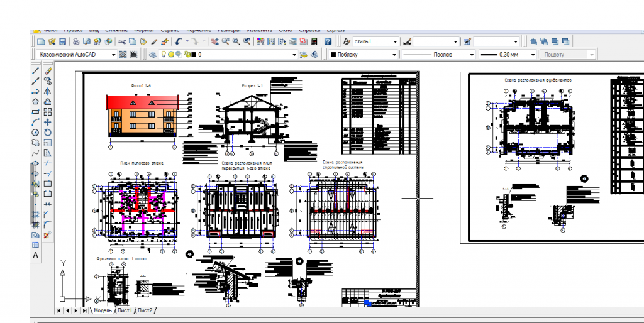
Task: Undo the last action with the arrow icon
Action: [178, 41]
